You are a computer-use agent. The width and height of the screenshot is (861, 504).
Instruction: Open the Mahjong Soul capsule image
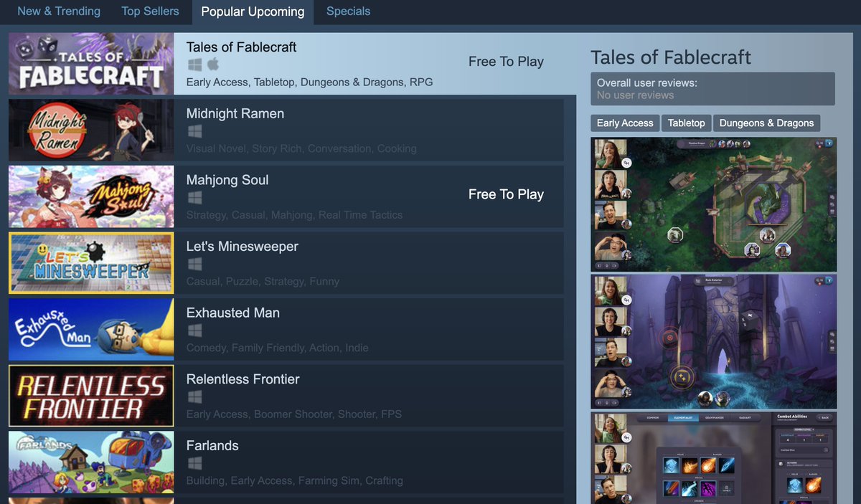tap(91, 196)
